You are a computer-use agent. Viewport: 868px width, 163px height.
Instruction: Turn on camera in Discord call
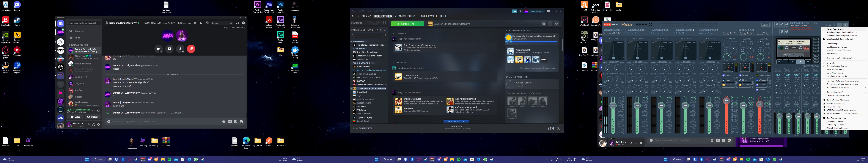pos(158,49)
